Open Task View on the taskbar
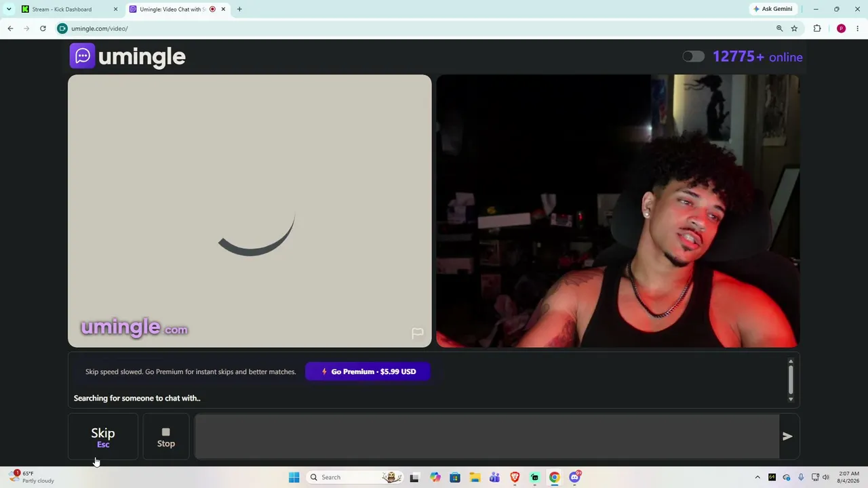The height and width of the screenshot is (488, 868). click(x=414, y=477)
